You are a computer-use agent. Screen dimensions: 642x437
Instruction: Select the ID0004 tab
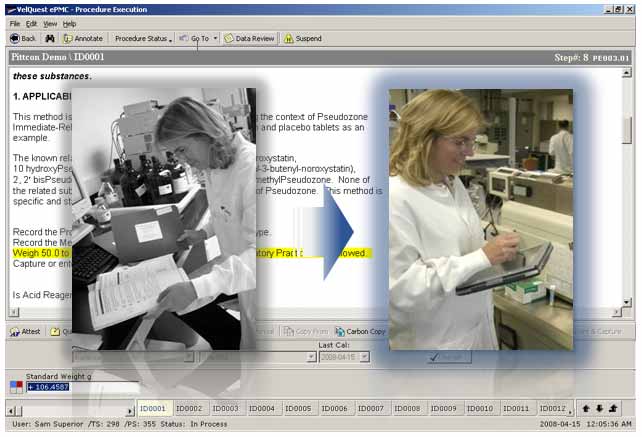(262, 408)
